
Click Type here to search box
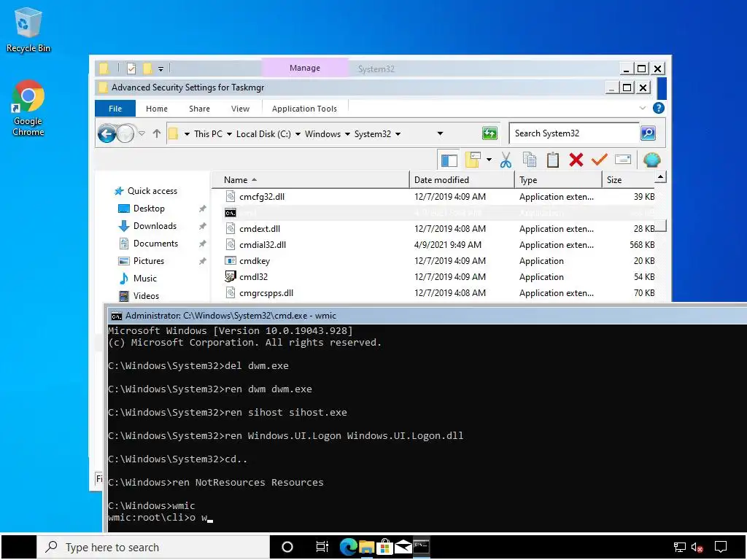coord(153,547)
